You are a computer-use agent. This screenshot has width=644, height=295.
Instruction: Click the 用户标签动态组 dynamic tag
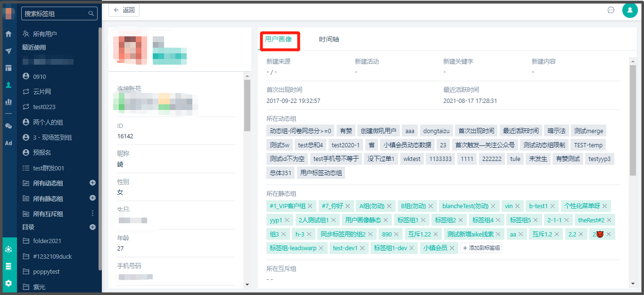[321, 173]
